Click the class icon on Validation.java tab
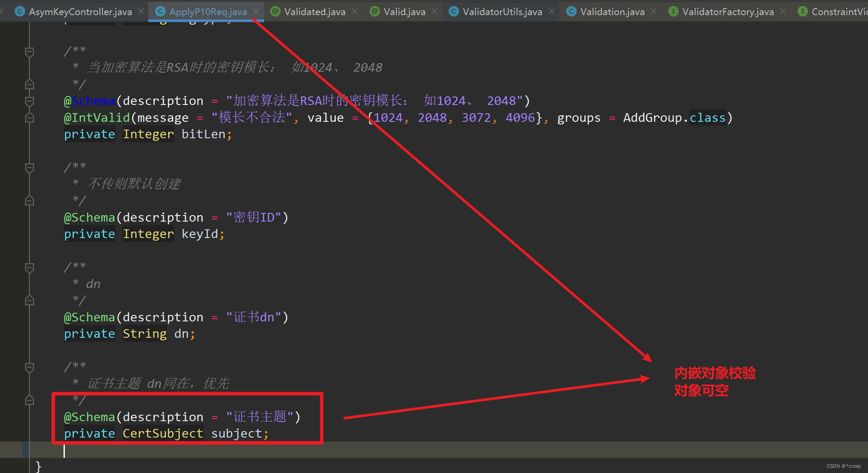The height and width of the screenshot is (473, 868). tap(571, 12)
